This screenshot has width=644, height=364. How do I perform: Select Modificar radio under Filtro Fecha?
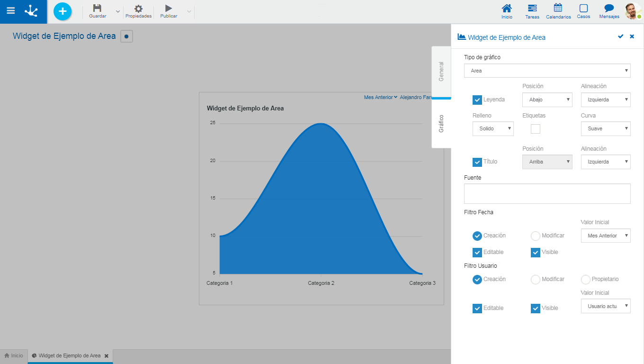[x=536, y=236]
